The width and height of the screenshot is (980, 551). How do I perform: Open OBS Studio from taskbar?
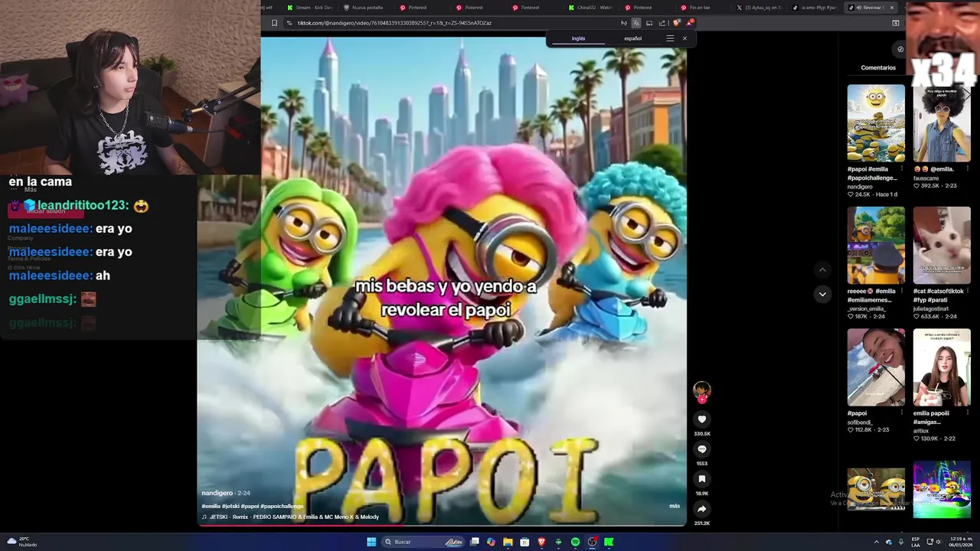(592, 542)
